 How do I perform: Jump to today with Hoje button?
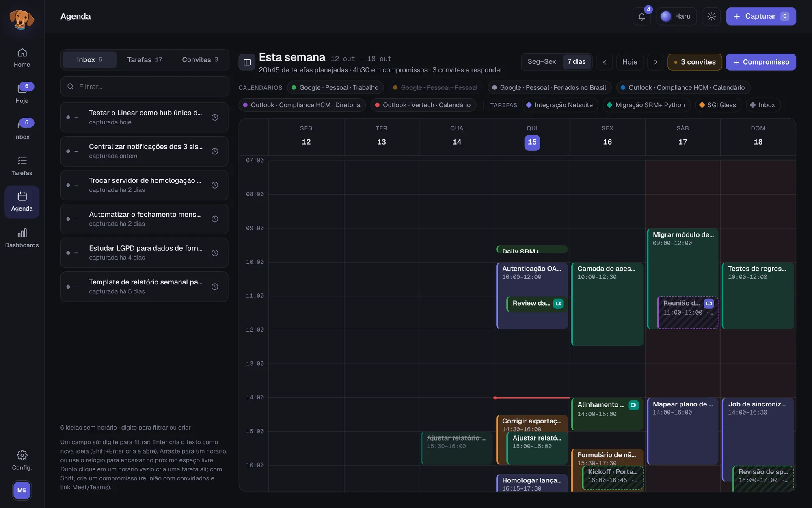click(x=630, y=62)
